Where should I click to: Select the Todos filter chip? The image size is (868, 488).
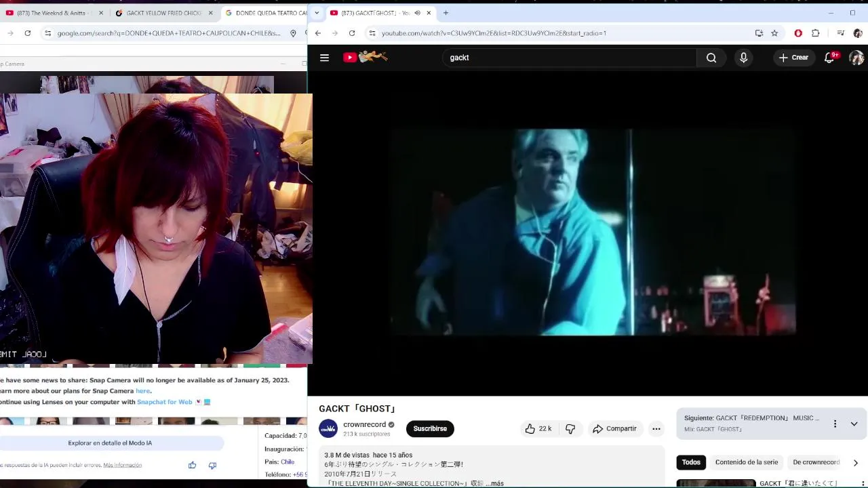691,462
